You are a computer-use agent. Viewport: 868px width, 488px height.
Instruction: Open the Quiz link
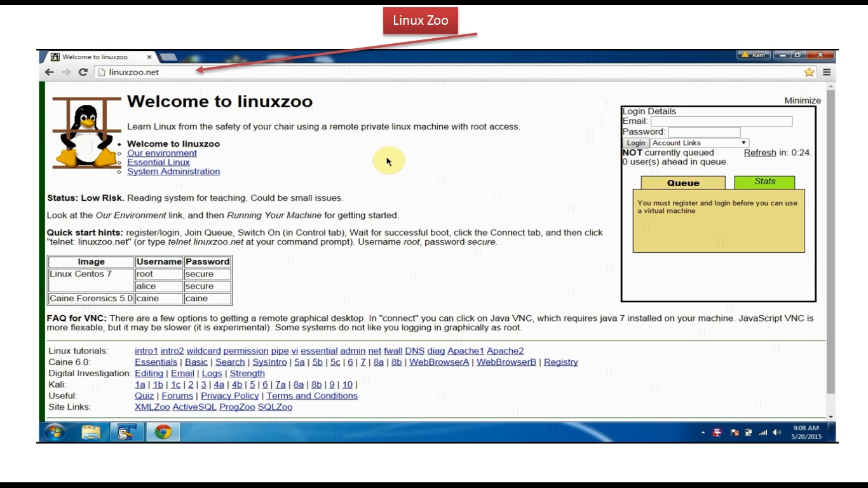click(x=144, y=396)
